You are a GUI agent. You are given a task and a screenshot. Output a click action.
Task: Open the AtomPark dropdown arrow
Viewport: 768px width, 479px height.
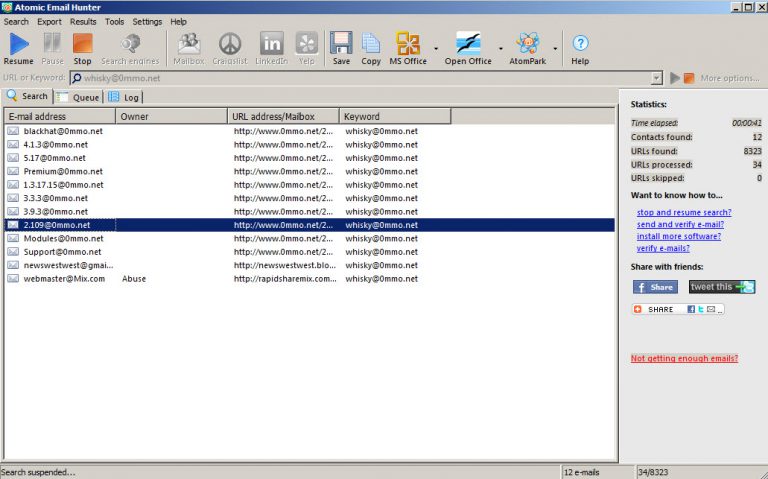(555, 48)
